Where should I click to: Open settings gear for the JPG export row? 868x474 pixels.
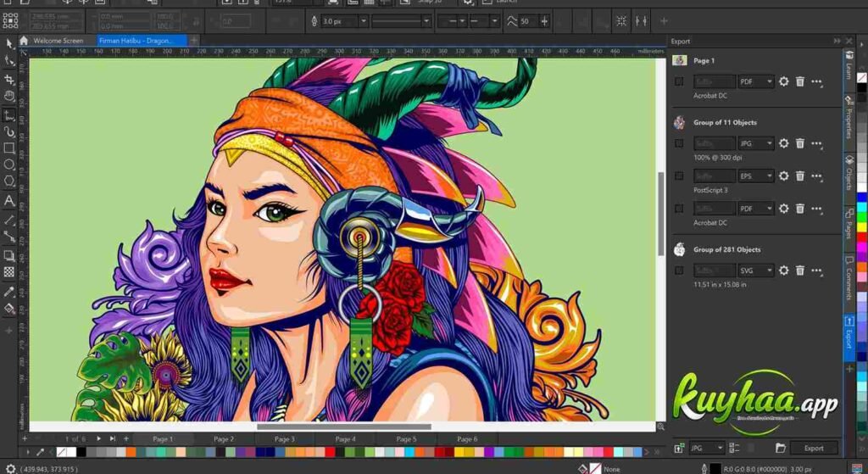(x=783, y=142)
